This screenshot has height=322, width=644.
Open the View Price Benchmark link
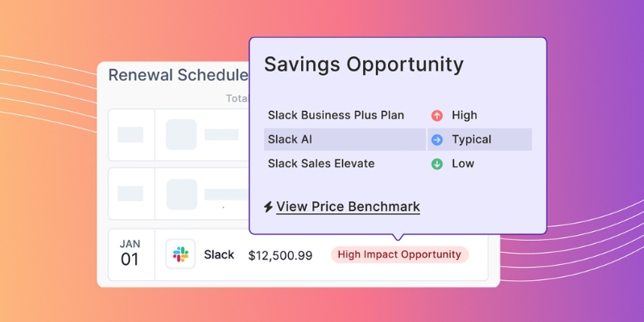pos(348,207)
